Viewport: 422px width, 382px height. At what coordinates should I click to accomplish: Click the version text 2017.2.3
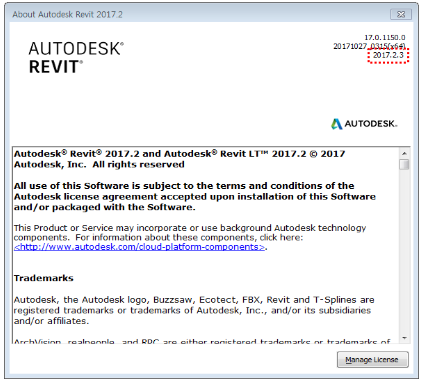click(x=388, y=55)
